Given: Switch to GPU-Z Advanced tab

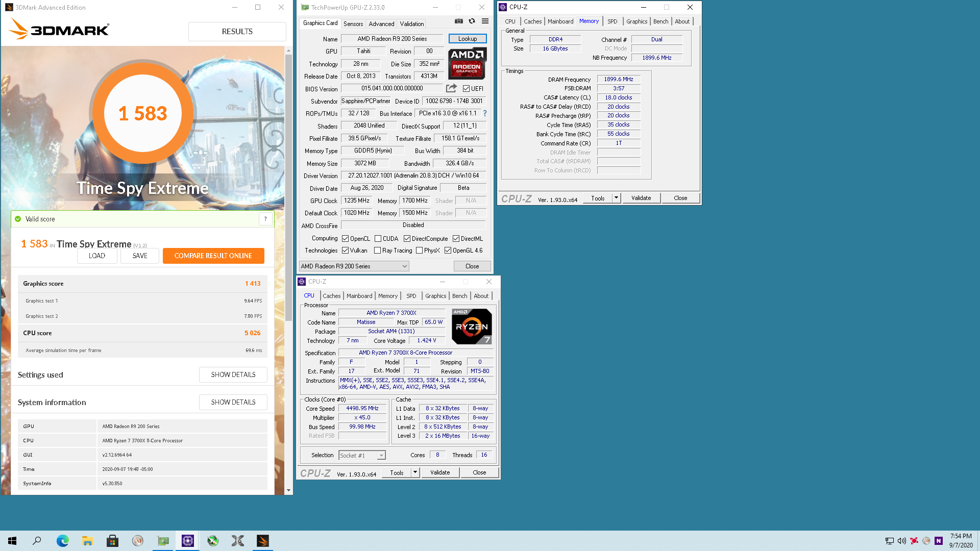Looking at the screenshot, I should pyautogui.click(x=381, y=23).
